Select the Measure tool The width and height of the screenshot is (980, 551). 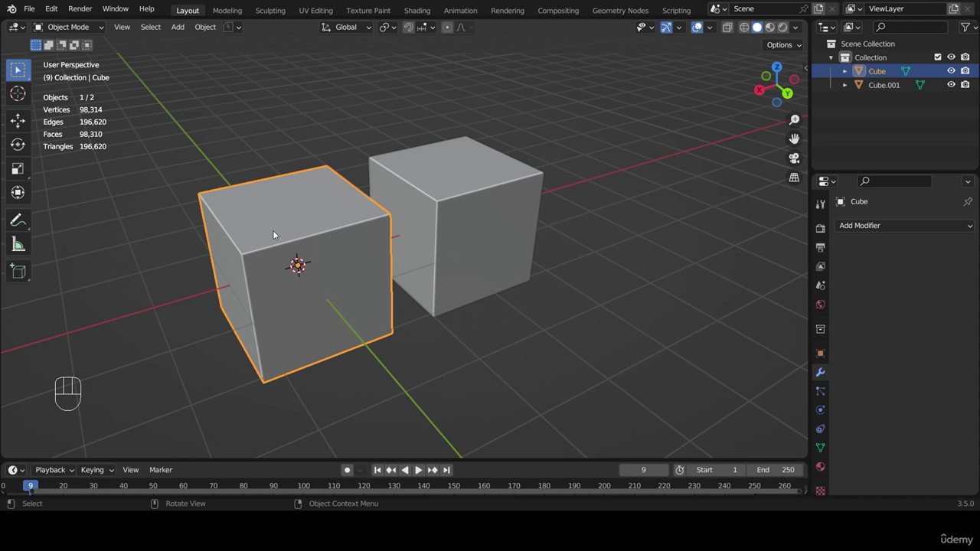point(18,245)
